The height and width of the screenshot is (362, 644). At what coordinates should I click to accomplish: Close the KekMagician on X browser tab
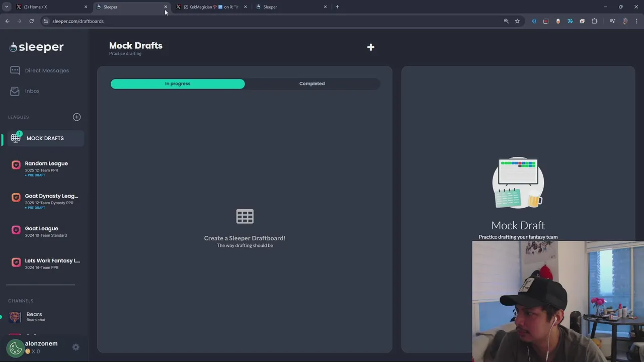point(245,7)
